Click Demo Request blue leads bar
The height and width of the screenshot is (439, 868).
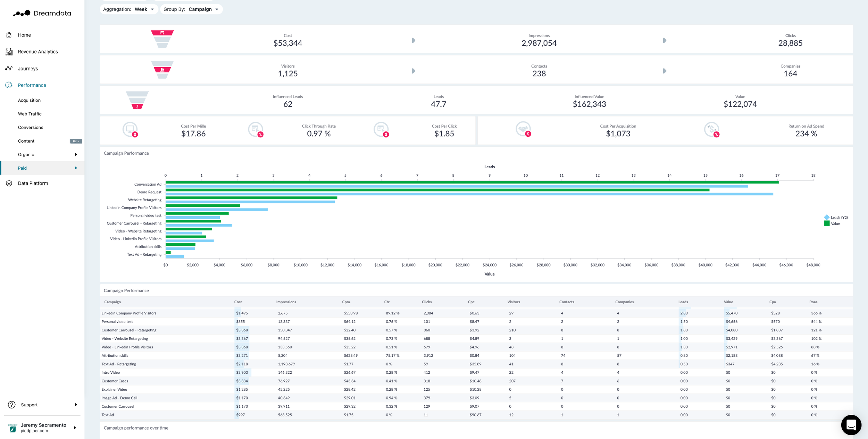click(469, 194)
